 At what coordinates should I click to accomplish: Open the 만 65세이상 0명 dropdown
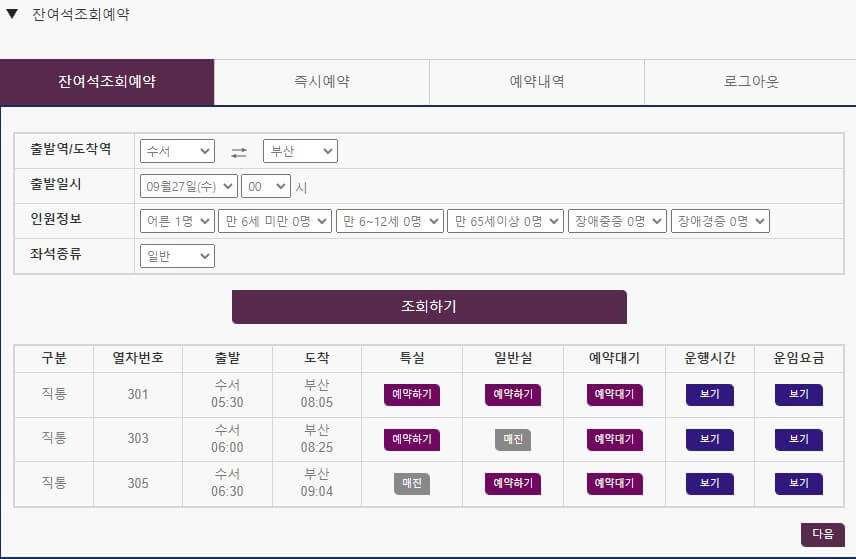(506, 221)
